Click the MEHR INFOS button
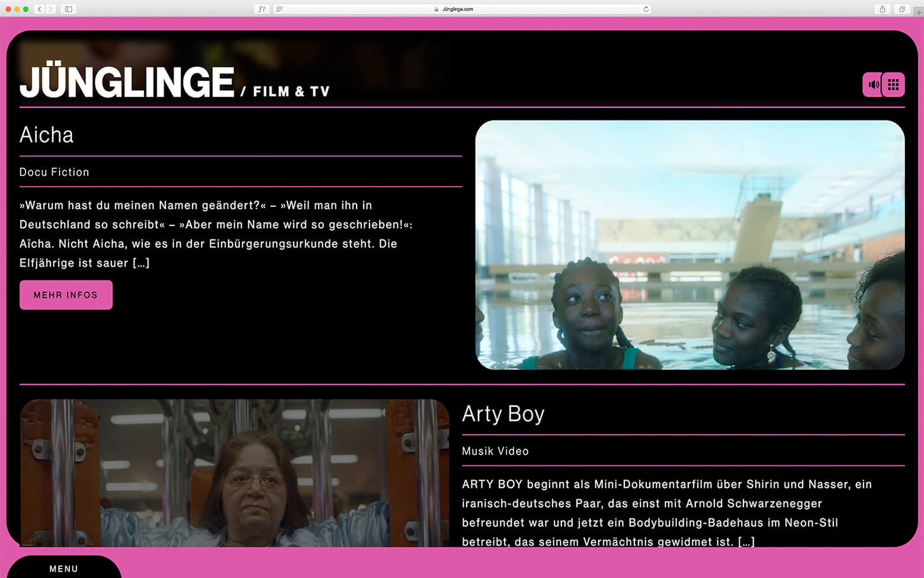Image resolution: width=924 pixels, height=578 pixels. pyautogui.click(x=66, y=295)
